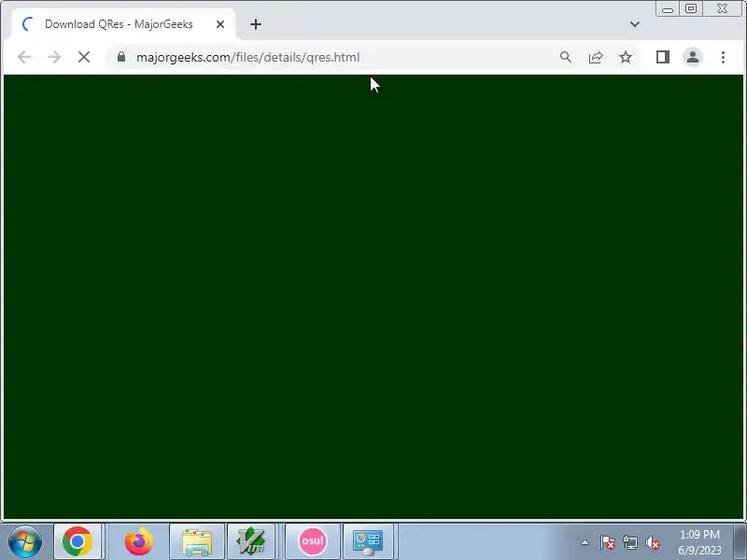Click the Show desktop button
The width and height of the screenshot is (747, 560).
[x=740, y=541]
